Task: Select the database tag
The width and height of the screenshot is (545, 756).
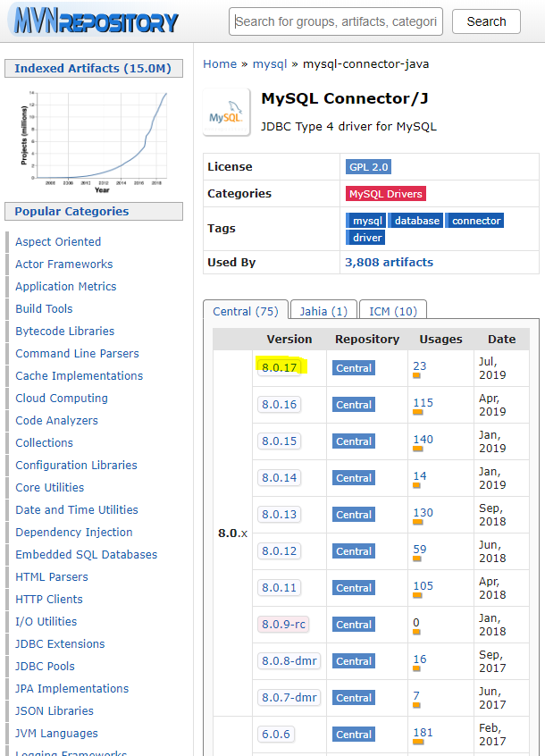Action: (415, 221)
